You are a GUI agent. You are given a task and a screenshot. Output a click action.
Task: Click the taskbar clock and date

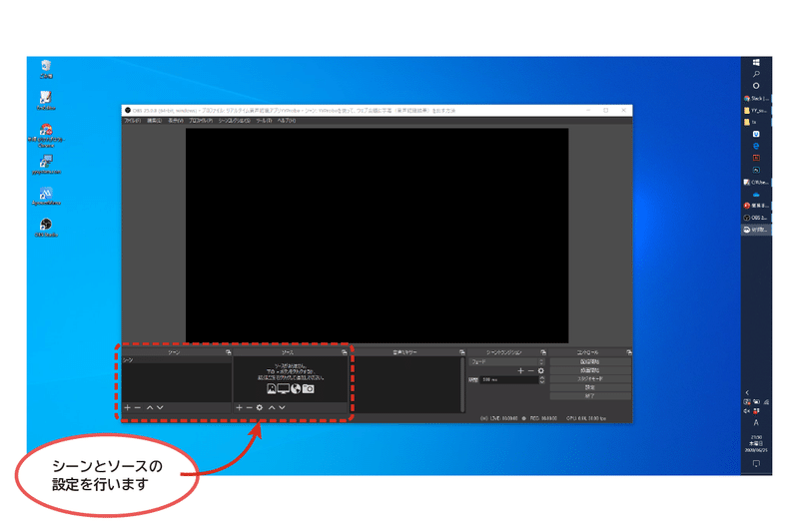point(756,443)
